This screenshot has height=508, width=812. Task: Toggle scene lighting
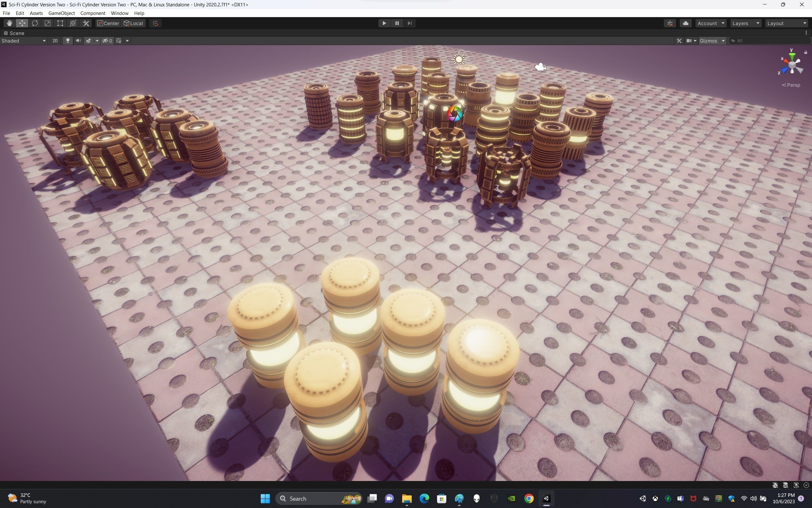tap(68, 41)
